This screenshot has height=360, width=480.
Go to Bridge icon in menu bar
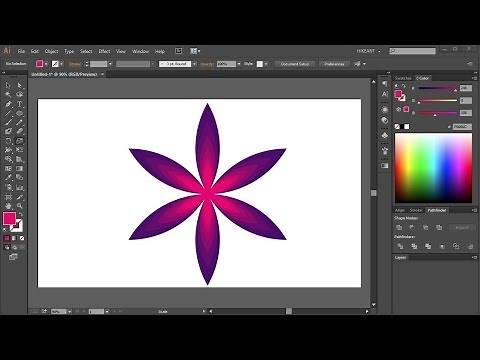(179, 51)
